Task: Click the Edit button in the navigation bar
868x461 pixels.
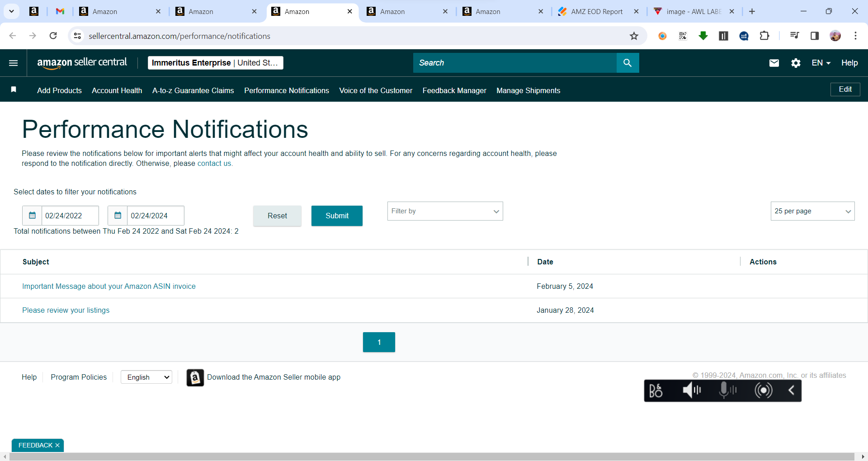Action: (x=845, y=89)
